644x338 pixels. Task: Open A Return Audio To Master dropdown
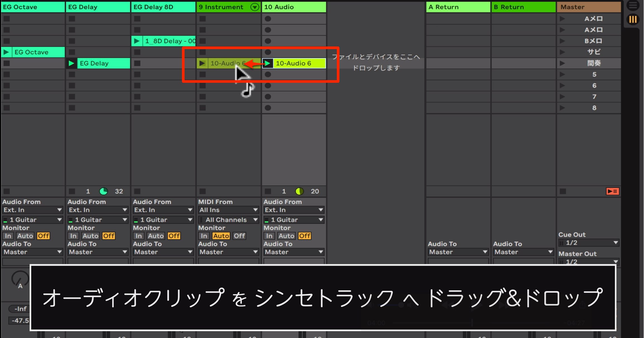458,252
